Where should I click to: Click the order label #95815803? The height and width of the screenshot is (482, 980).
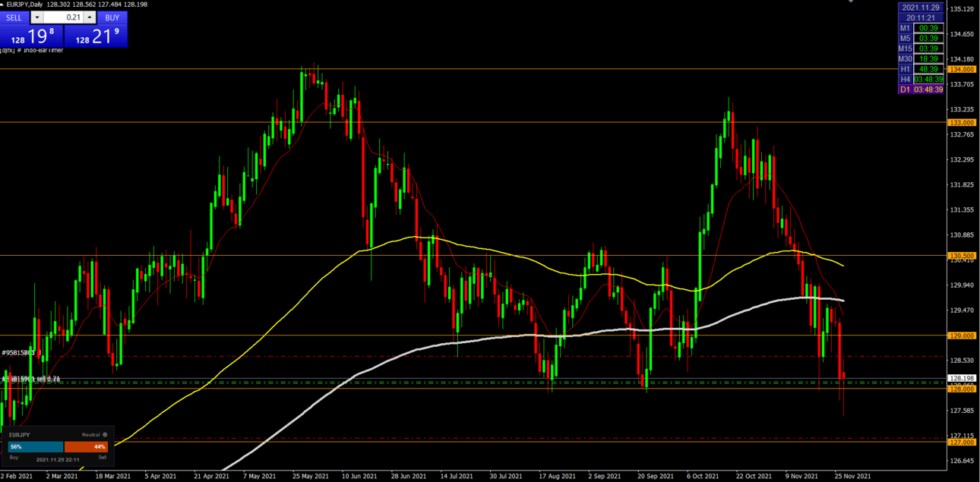click(x=19, y=353)
